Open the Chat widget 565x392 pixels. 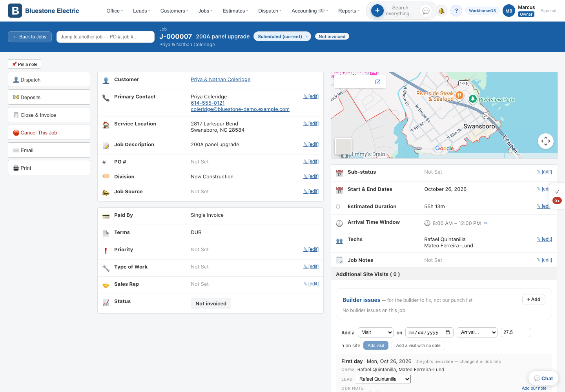click(x=543, y=378)
